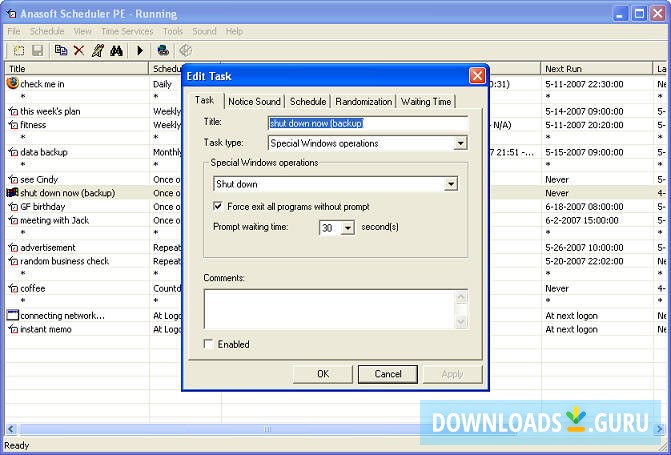Tick the Enabled checkbox
The height and width of the screenshot is (455, 671).
pyautogui.click(x=208, y=344)
